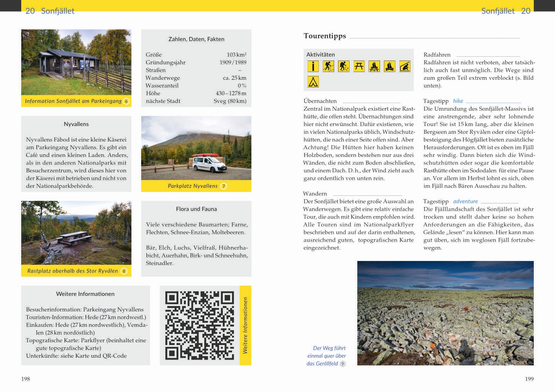Click the QR code for Weitere Informationen
The width and height of the screenshot is (555, 392).
[199, 325]
